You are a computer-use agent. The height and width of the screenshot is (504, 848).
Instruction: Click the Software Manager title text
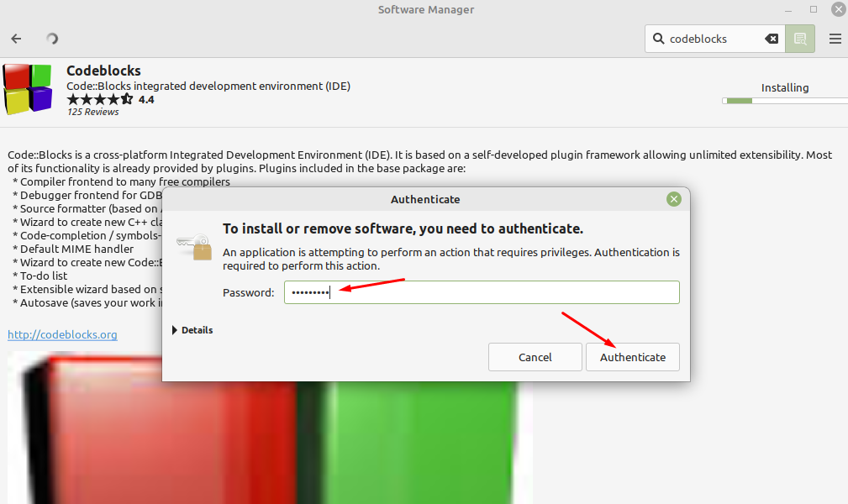coord(425,10)
